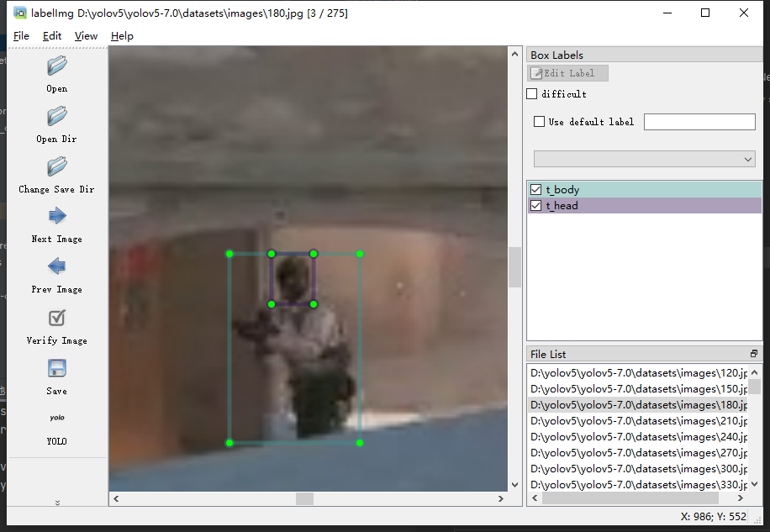Image resolution: width=770 pixels, height=532 pixels.
Task: Select 330.jpg in File List
Action: pyautogui.click(x=638, y=484)
